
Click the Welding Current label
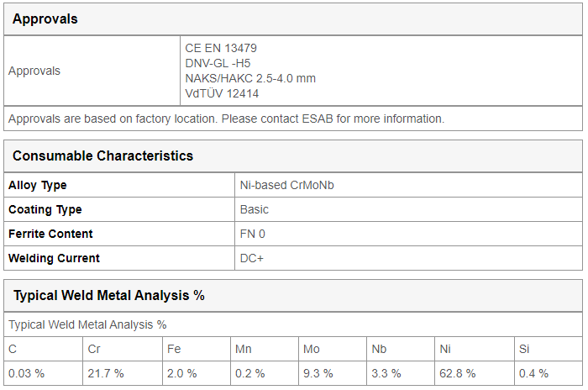click(54, 258)
